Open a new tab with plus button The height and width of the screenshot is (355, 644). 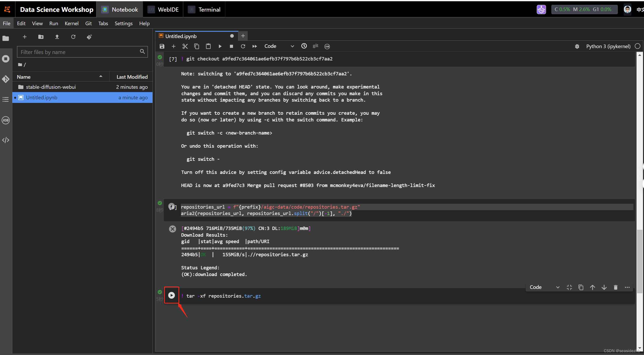pyautogui.click(x=243, y=36)
